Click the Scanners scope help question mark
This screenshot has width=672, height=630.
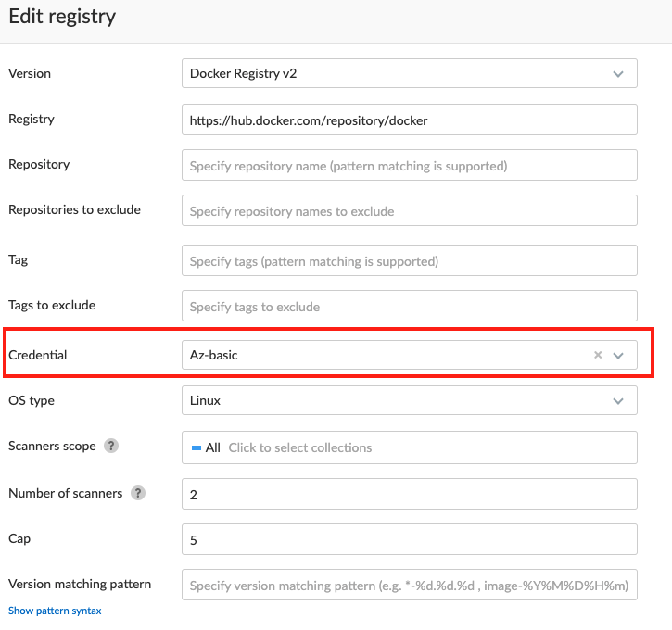(111, 447)
